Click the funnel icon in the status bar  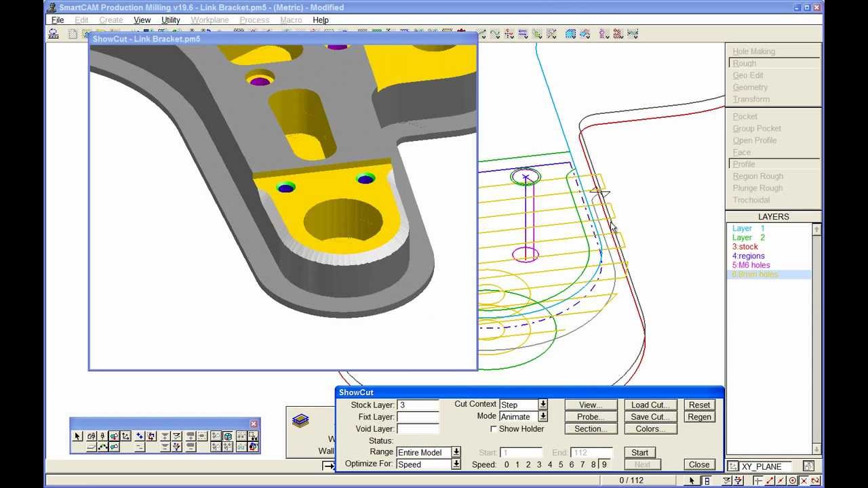coord(738,481)
